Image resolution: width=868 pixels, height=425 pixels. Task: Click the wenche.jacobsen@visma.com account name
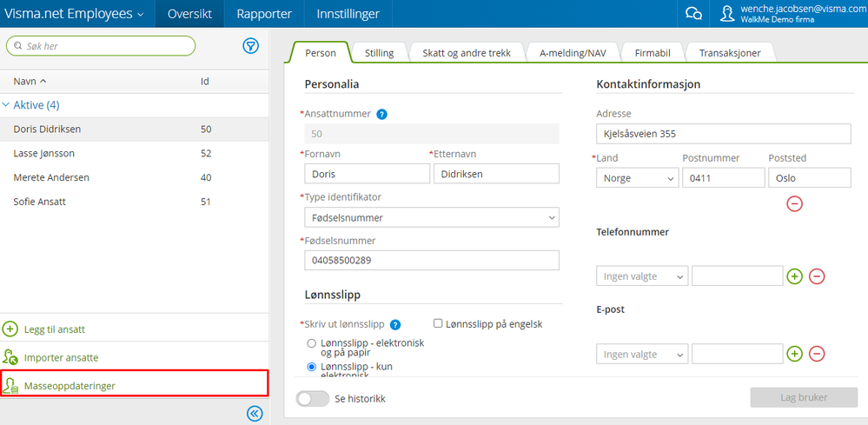point(803,9)
